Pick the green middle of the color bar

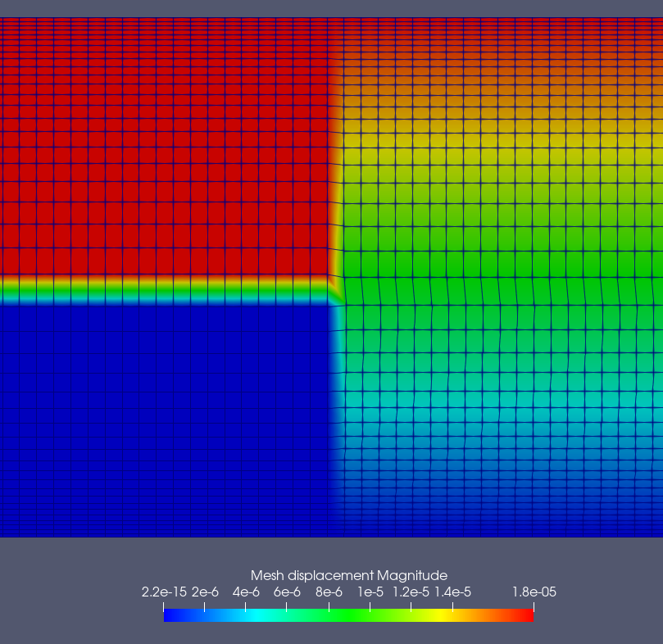(348, 615)
